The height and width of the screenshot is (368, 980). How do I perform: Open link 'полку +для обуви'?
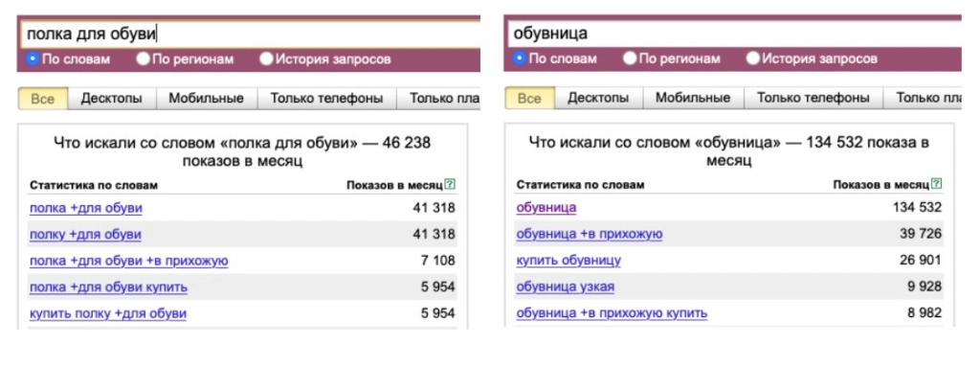click(x=85, y=235)
